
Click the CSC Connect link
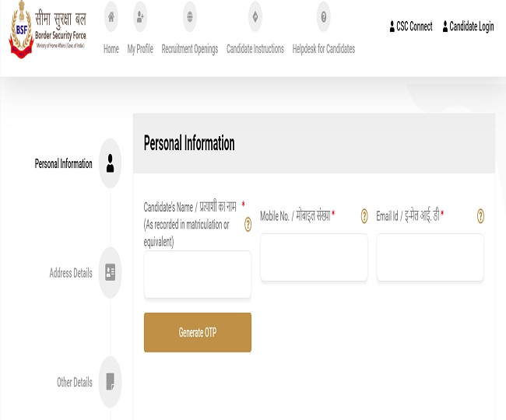tap(411, 26)
